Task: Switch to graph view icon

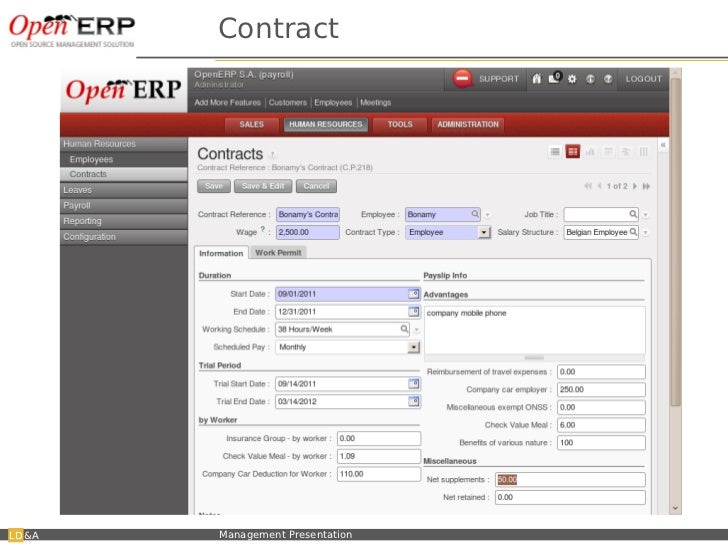Action: (x=590, y=151)
